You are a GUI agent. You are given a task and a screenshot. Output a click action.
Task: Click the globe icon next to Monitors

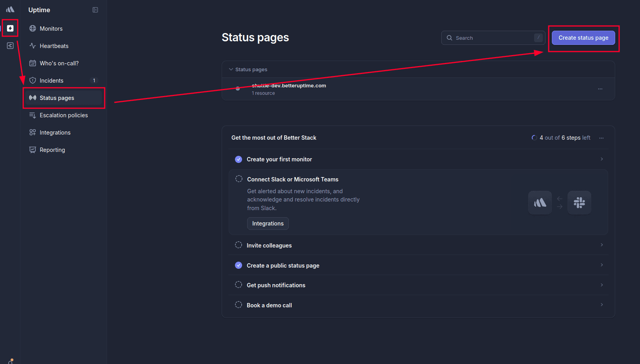pos(33,28)
